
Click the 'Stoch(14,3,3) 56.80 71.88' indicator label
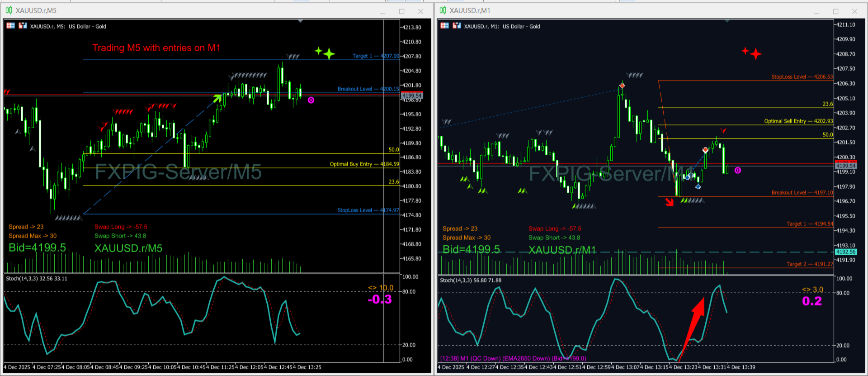(471, 280)
